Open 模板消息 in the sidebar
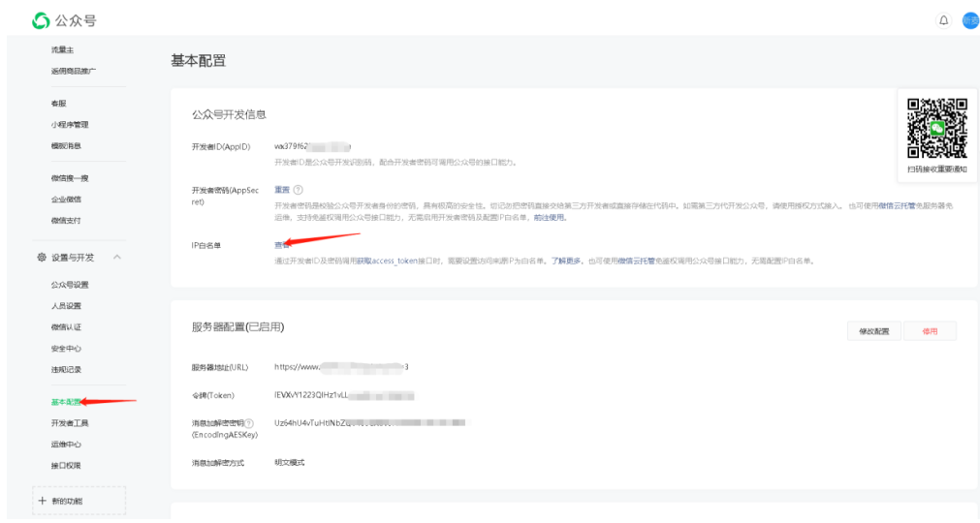The height and width of the screenshot is (523, 980). point(66,146)
